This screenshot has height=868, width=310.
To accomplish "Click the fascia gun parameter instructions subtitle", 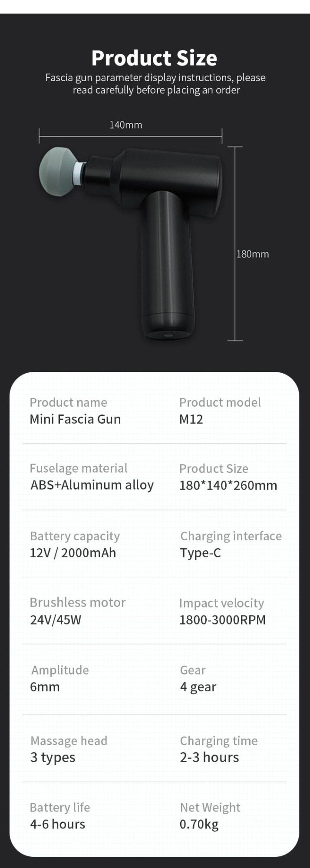I will coord(155,84).
